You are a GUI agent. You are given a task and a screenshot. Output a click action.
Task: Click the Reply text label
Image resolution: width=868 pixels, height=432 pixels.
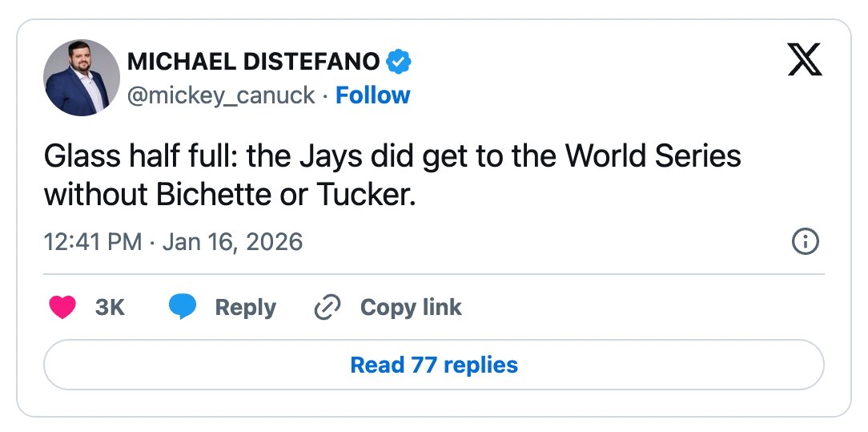[x=245, y=307]
